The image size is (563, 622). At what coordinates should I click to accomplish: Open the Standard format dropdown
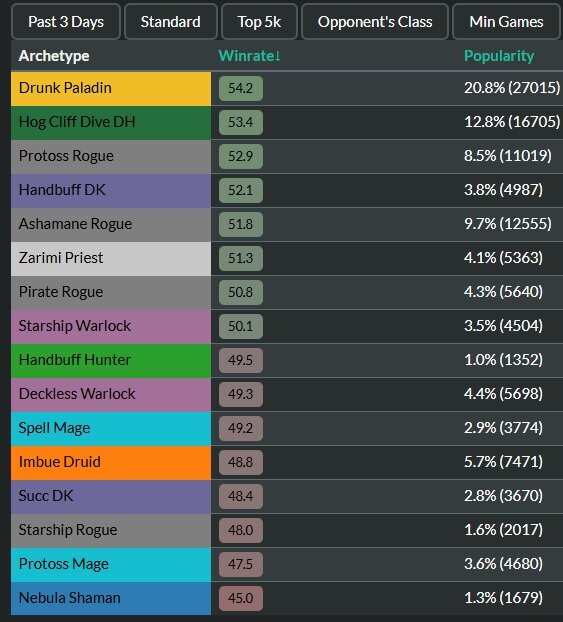coord(171,22)
